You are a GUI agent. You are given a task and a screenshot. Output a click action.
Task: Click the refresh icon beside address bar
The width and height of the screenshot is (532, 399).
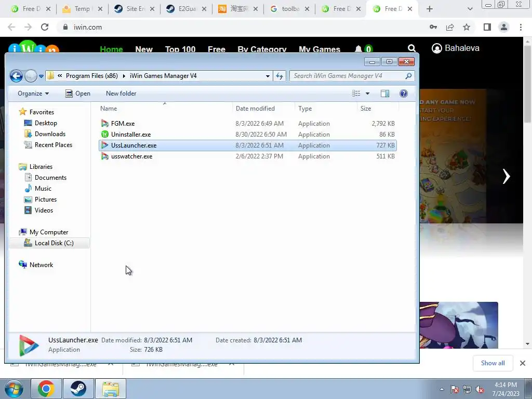(x=279, y=76)
